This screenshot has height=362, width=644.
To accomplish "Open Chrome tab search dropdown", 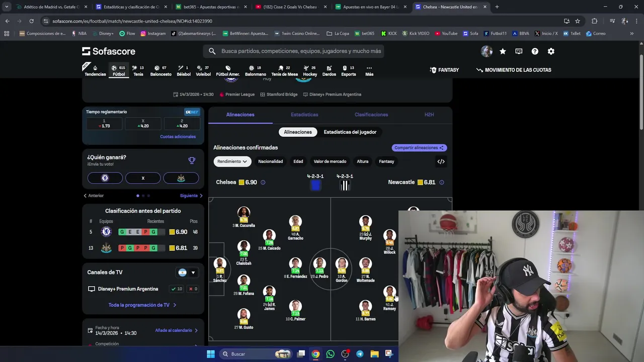I will [x=7, y=7].
